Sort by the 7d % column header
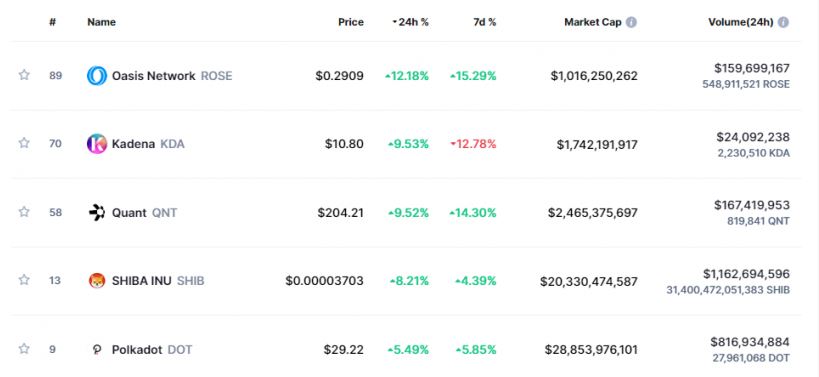Viewport: 819px width, 377px height. (x=485, y=22)
